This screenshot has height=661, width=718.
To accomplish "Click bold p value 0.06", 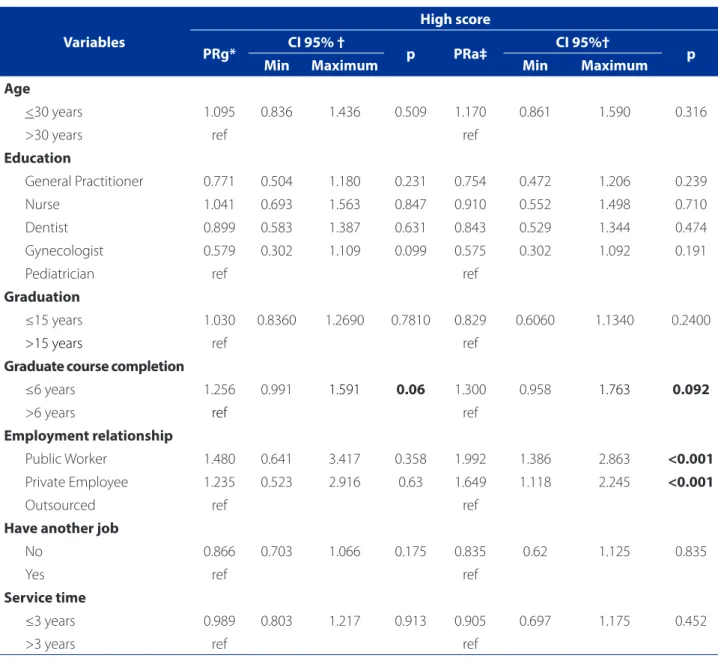I will [x=410, y=390].
